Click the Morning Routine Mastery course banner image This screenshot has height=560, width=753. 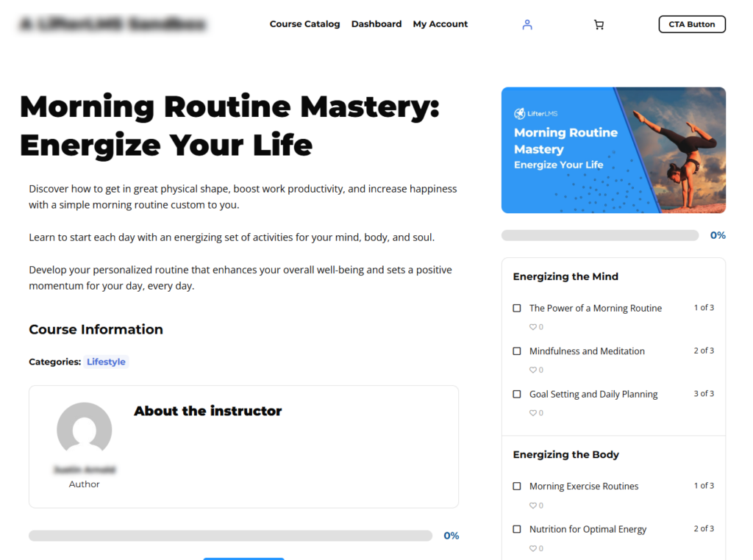pyautogui.click(x=613, y=150)
